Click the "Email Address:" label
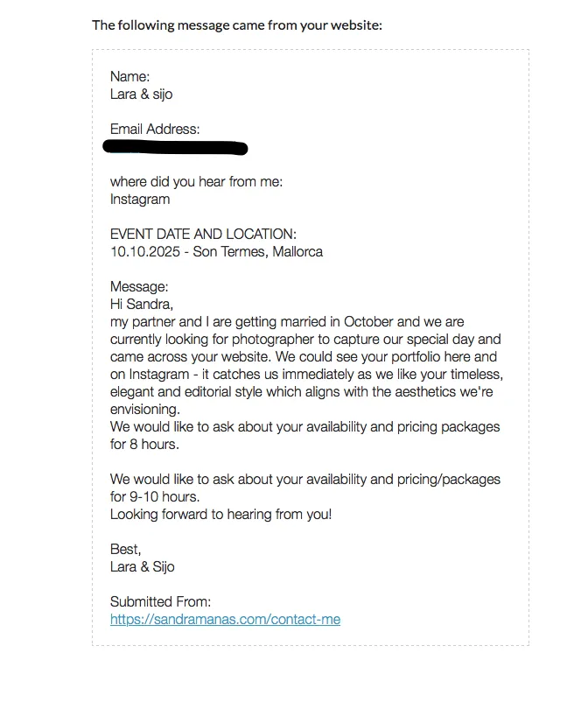 pyautogui.click(x=155, y=130)
